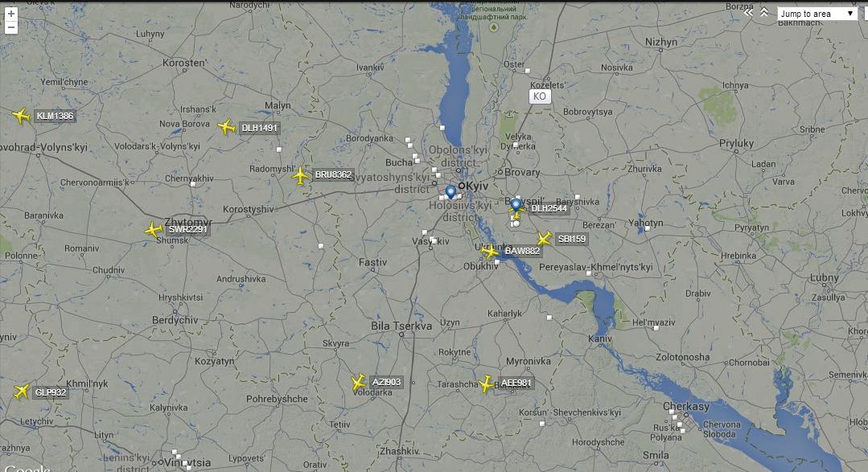Select the AZI903 plane icon

pyautogui.click(x=358, y=383)
